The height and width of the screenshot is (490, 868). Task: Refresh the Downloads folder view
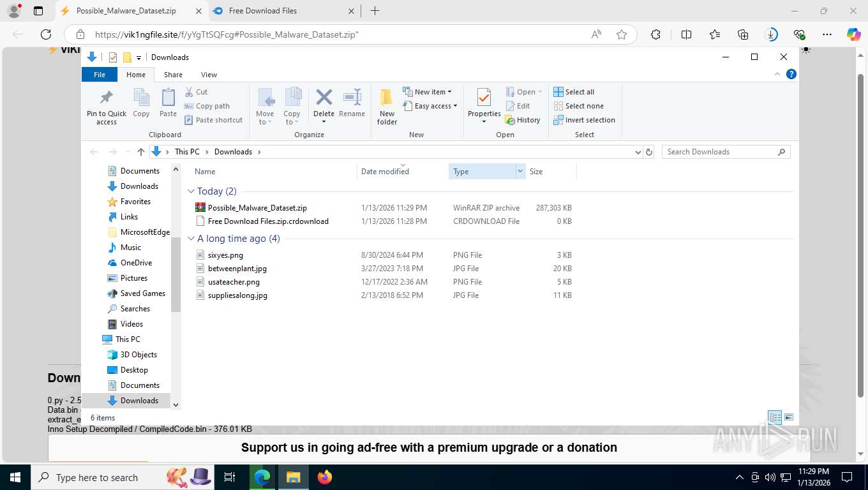pyautogui.click(x=649, y=152)
